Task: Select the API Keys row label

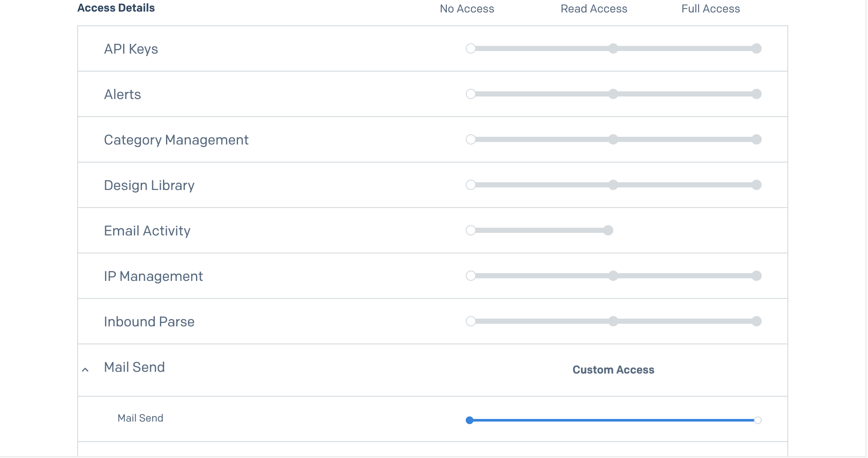Action: (x=131, y=49)
